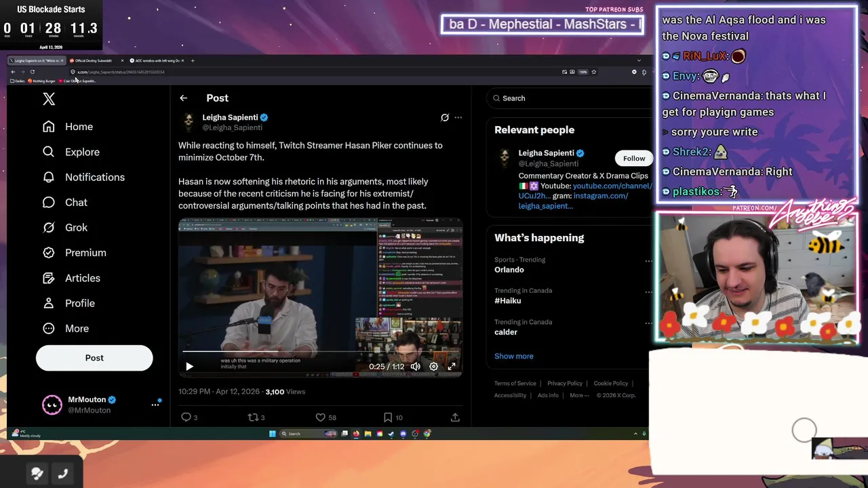Click the X search field
The height and width of the screenshot is (488, 868).
tap(568, 98)
